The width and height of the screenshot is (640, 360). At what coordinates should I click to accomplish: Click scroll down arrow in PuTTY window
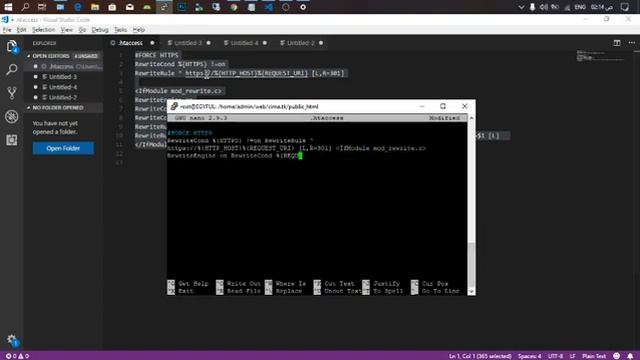[471, 291]
